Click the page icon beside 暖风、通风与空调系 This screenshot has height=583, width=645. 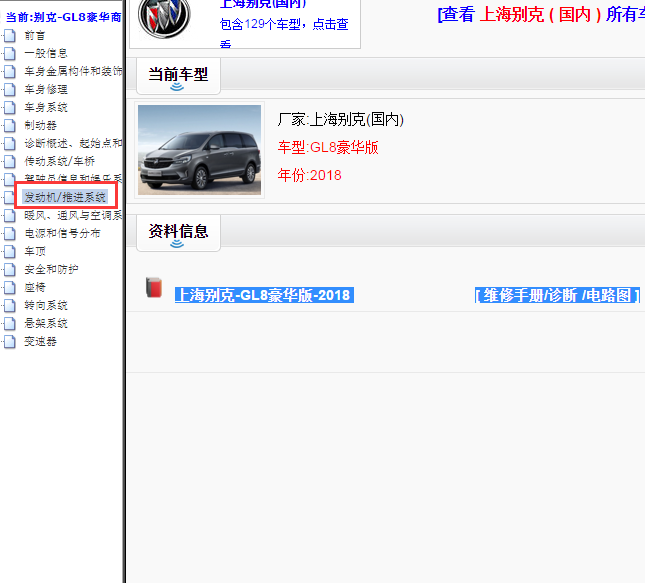point(10,216)
